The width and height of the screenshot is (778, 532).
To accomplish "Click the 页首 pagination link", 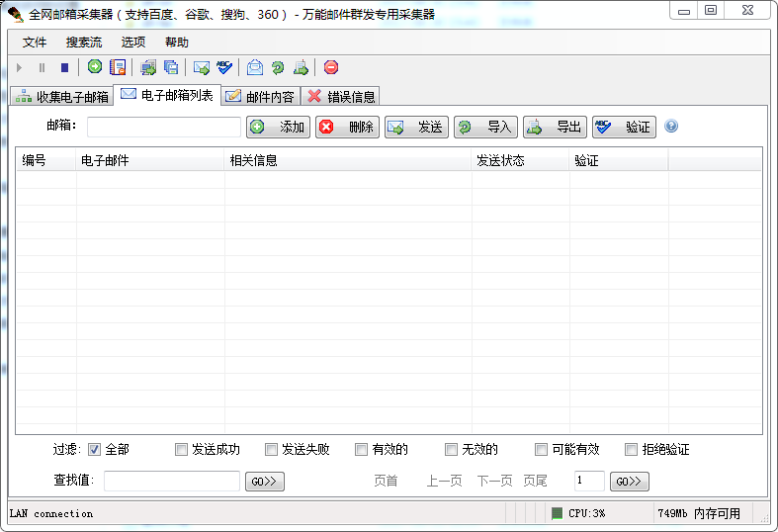I will click(386, 481).
